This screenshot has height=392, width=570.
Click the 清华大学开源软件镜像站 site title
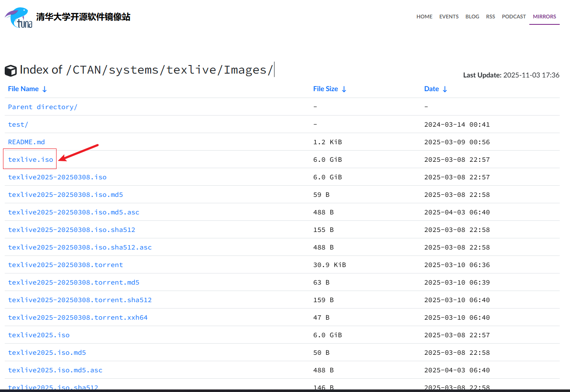[83, 17]
